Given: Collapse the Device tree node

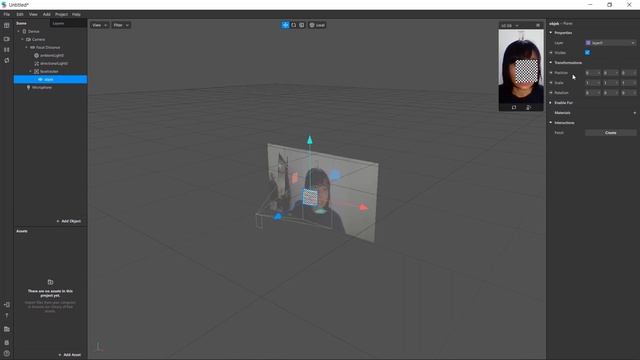Looking at the screenshot, I should [x=18, y=31].
